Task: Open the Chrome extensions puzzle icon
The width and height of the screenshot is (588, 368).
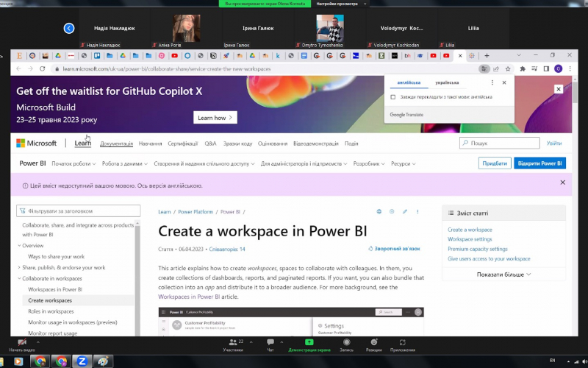Action: point(523,68)
